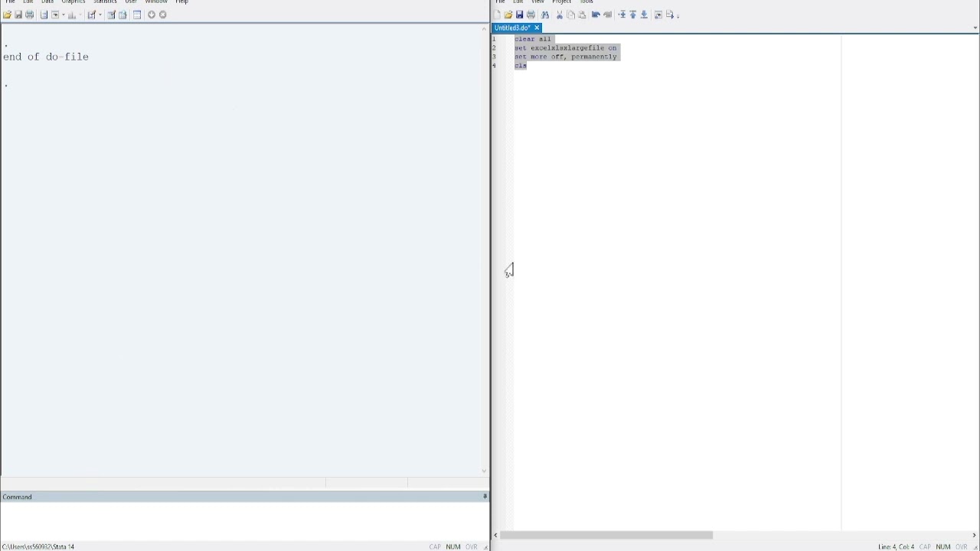Click the tab list arrow in editor
The image size is (980, 551).
975,28
